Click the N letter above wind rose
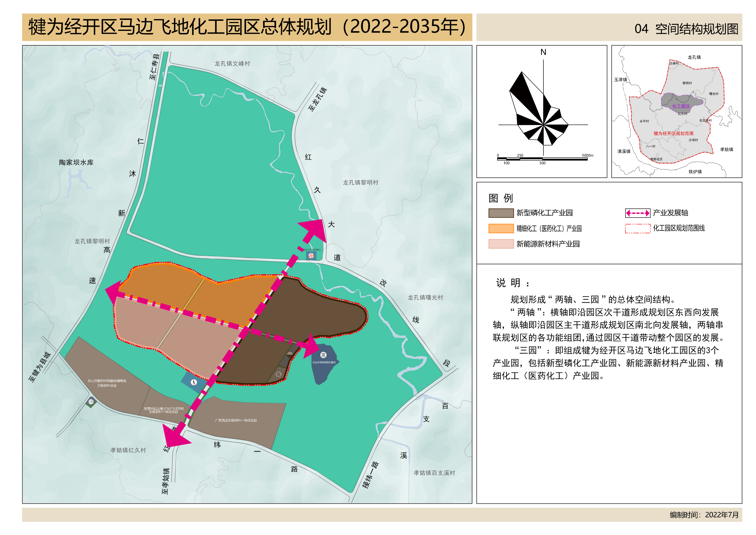This screenshot has height=535, width=756. pos(543,52)
